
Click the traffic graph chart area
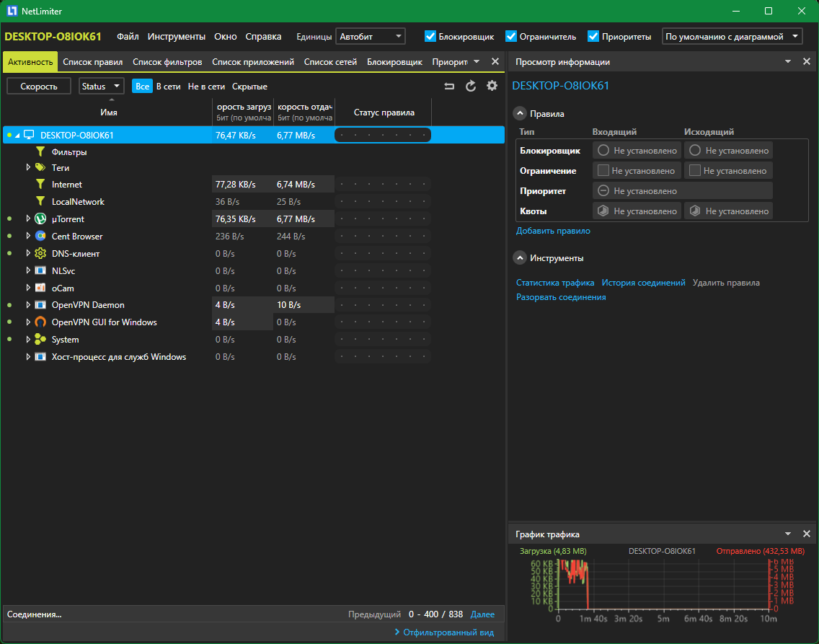pyautogui.click(x=663, y=584)
